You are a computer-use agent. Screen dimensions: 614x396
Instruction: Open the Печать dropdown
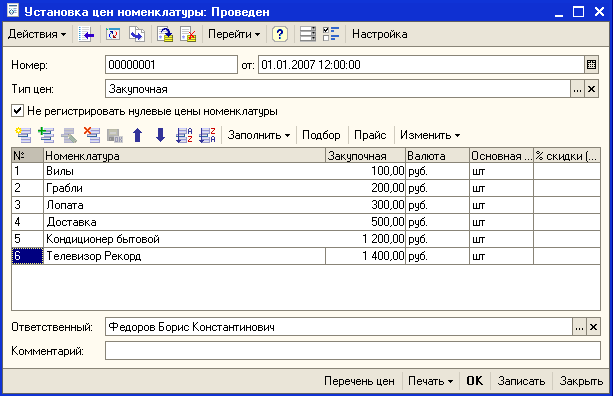point(430,381)
